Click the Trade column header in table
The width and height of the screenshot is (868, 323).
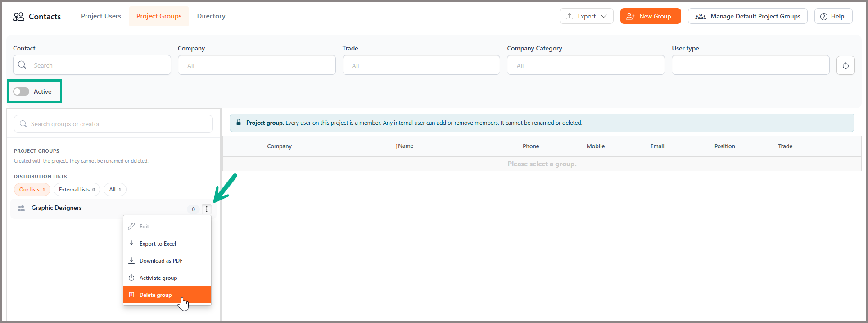[785, 146]
